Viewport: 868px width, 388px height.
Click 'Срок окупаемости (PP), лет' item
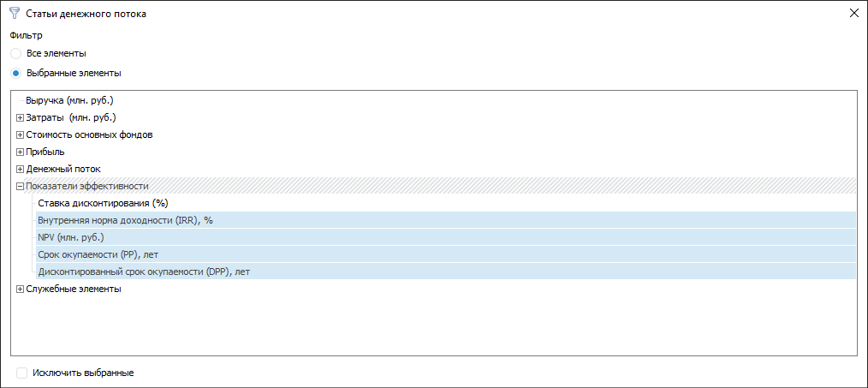98,254
